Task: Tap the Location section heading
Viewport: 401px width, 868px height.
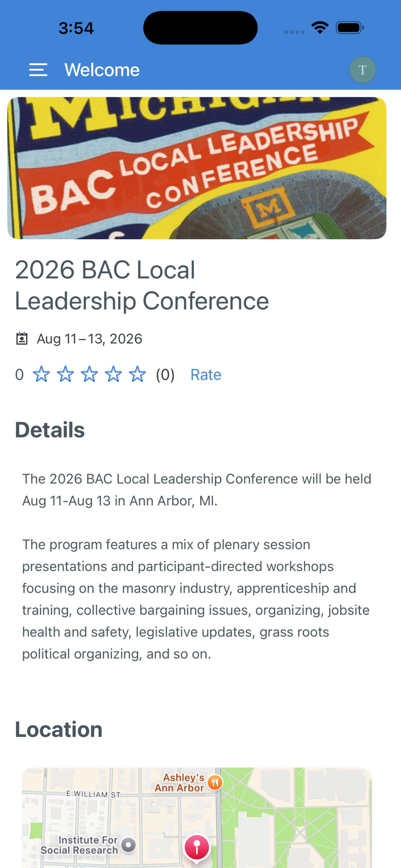Action: (x=59, y=729)
